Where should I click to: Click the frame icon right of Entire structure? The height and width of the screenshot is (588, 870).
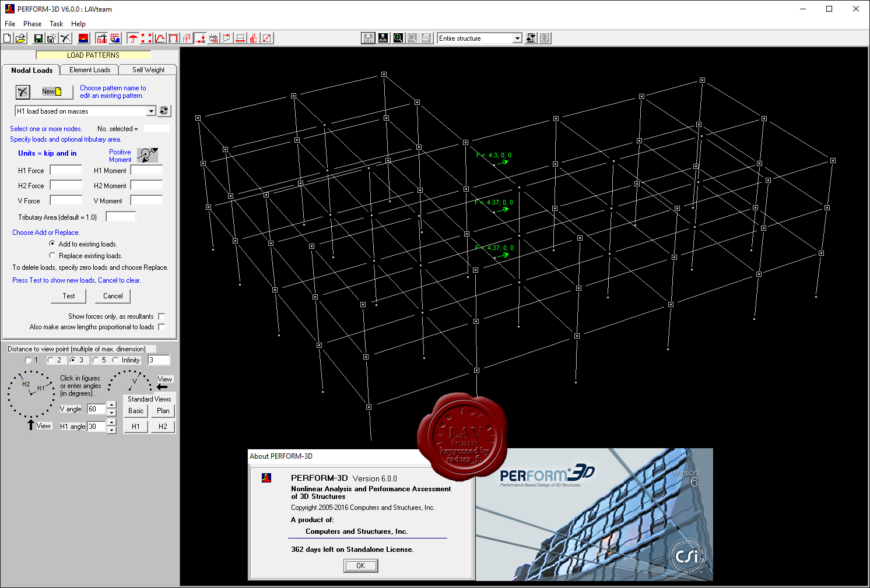tap(531, 38)
